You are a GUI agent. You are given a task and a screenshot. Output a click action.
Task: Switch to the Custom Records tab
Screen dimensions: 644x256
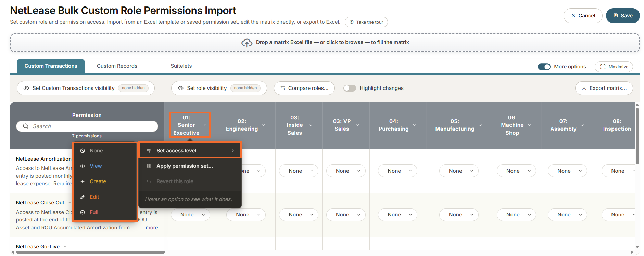[x=117, y=66]
